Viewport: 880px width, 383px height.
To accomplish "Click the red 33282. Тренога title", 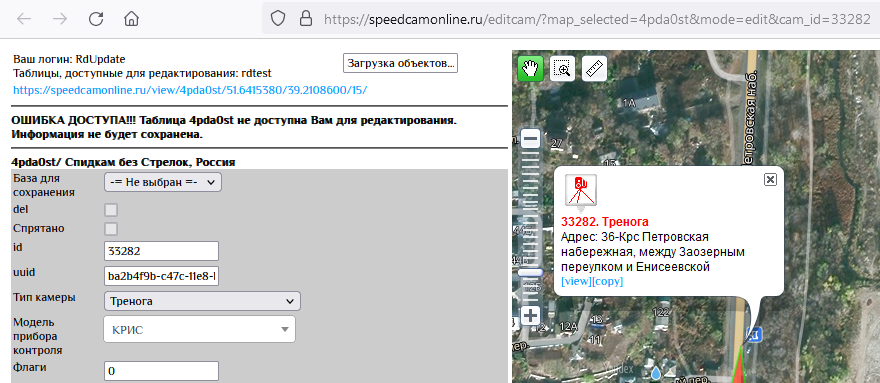I will pos(605,221).
